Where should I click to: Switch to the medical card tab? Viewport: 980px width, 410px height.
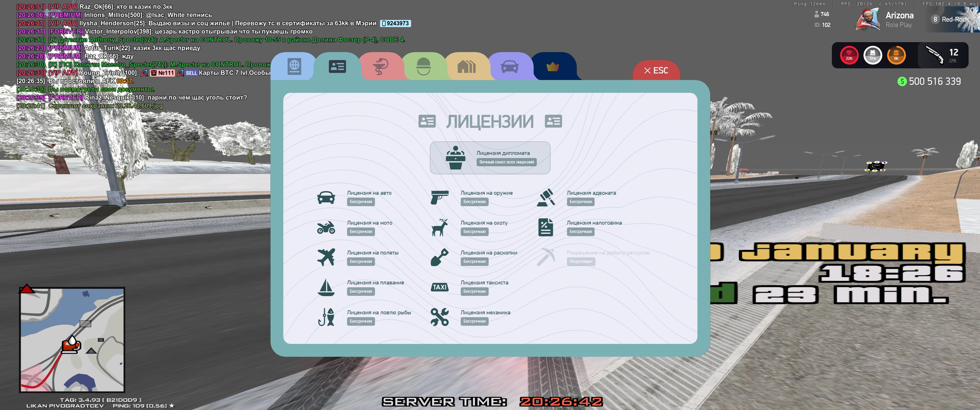tap(380, 67)
